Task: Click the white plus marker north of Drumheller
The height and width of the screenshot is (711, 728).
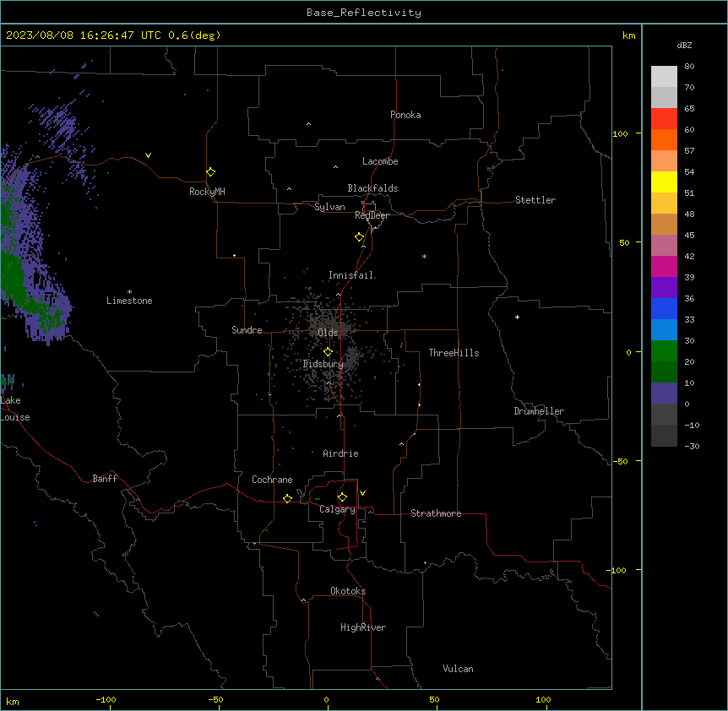Action: pyautogui.click(x=517, y=317)
